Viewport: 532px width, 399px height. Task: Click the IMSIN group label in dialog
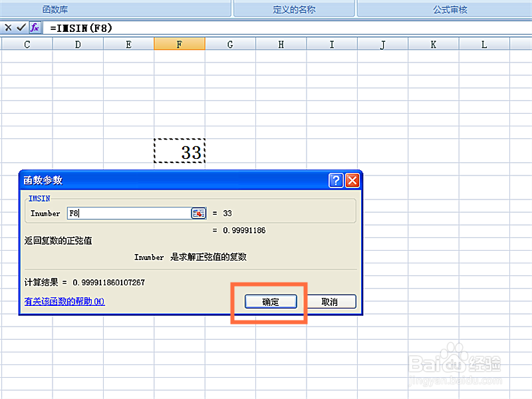click(x=39, y=198)
